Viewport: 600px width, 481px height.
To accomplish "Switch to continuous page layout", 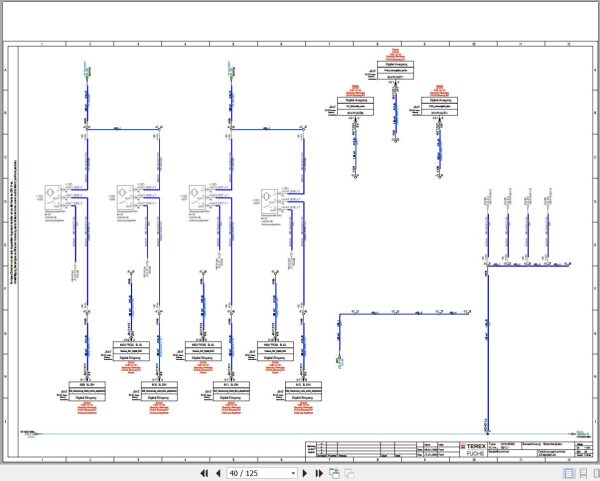I will pos(584,473).
